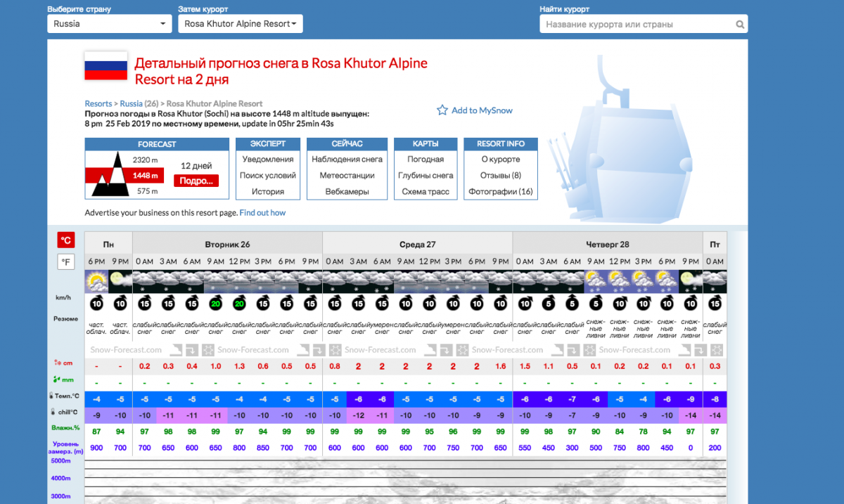This screenshot has height=504, width=844.
Task: Click the Вторник 26 day header
Action: (x=227, y=244)
